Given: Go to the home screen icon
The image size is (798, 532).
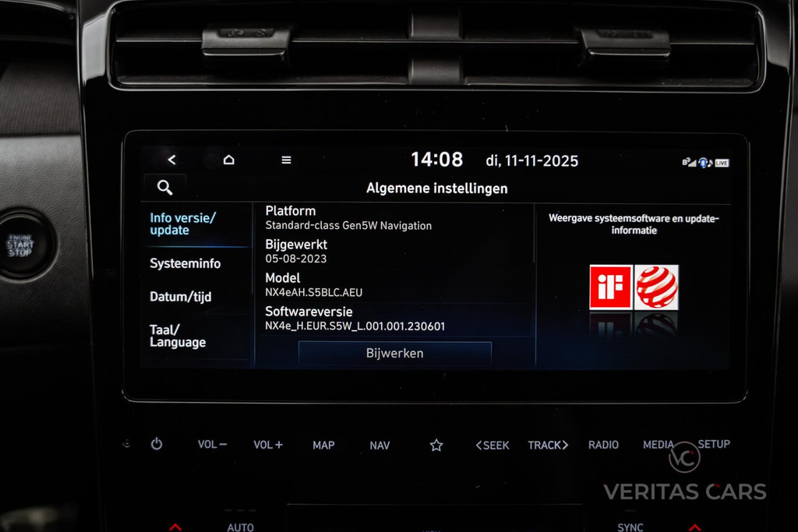Looking at the screenshot, I should click(228, 160).
